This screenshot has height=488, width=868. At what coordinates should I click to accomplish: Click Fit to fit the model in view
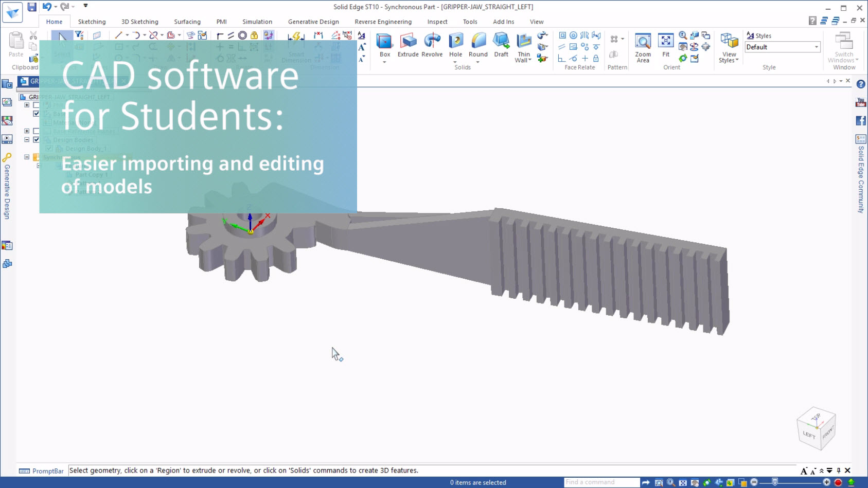point(665,46)
